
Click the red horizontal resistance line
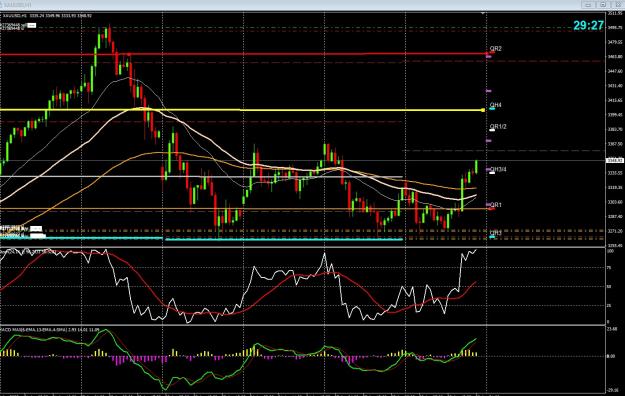(x=243, y=54)
